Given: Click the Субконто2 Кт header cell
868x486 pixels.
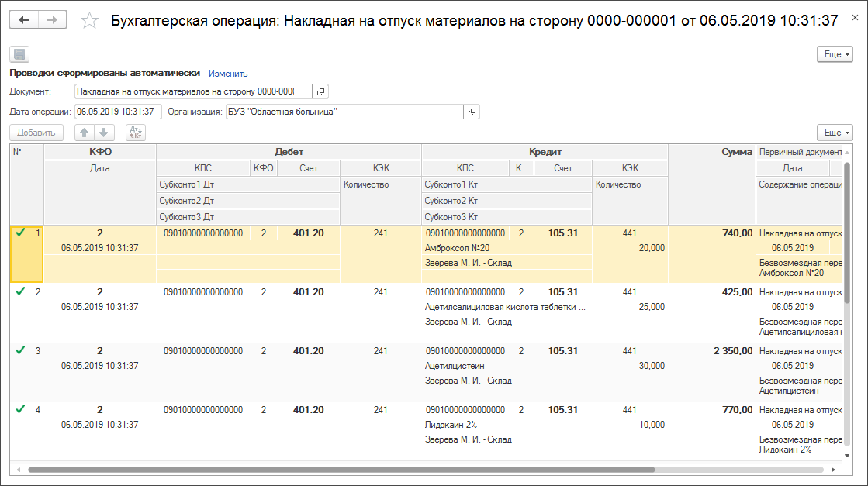Looking at the screenshot, I should 507,201.
